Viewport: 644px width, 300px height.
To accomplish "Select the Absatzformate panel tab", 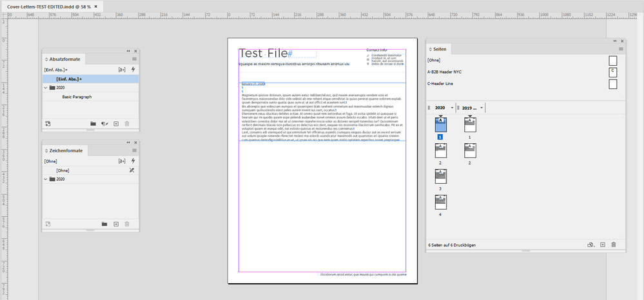I will (64, 59).
